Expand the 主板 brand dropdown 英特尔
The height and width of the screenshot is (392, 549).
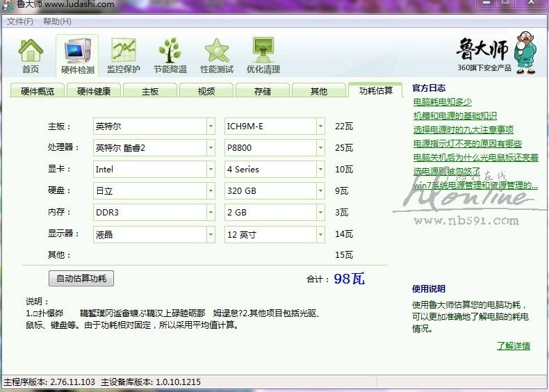tap(211, 126)
